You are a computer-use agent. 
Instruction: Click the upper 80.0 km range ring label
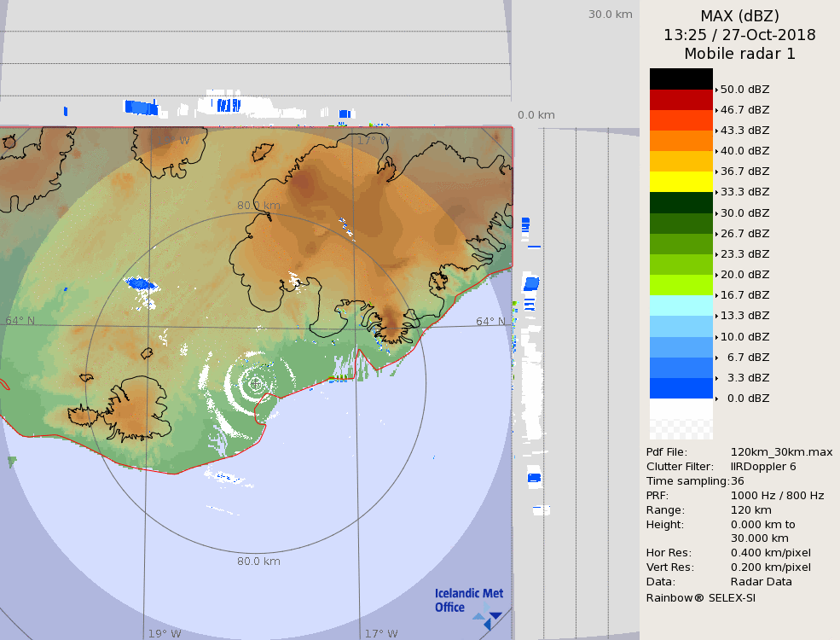tap(258, 206)
